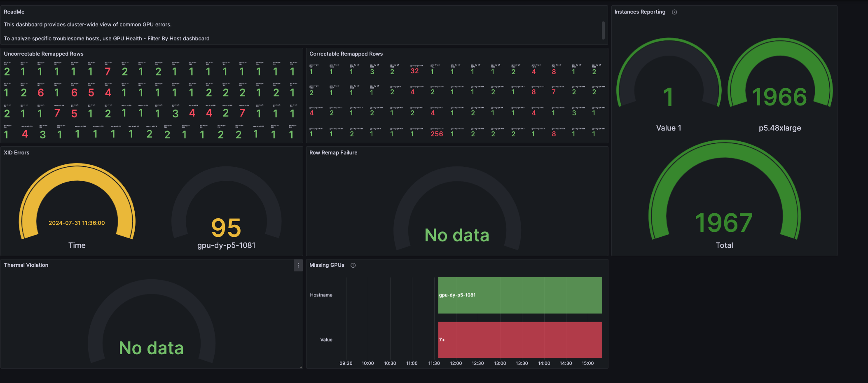Click the 11:30 time axis label

coord(434,363)
